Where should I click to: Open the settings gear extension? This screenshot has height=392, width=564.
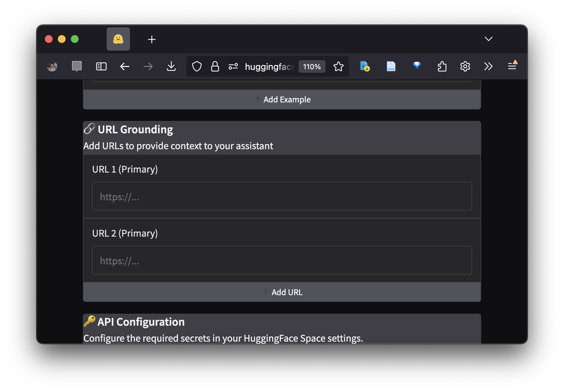[x=465, y=67]
